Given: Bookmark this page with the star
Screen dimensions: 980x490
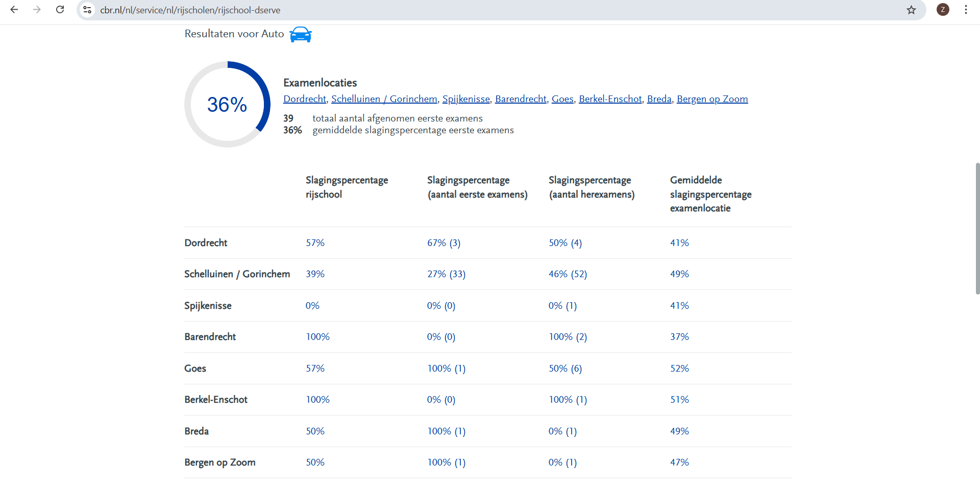Looking at the screenshot, I should pyautogui.click(x=911, y=10).
